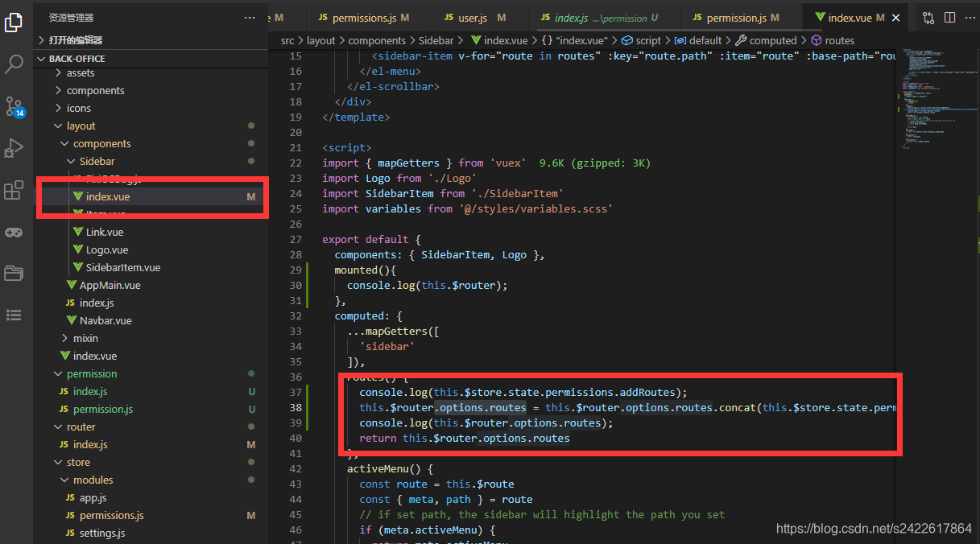Expand the assets folder

58,72
